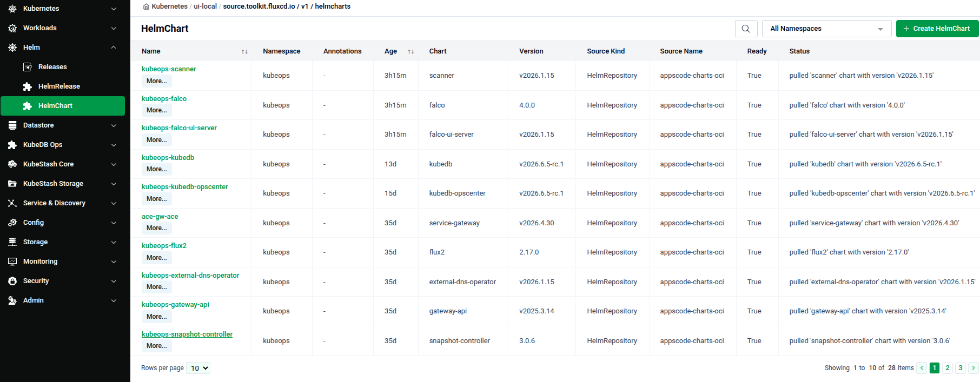Click the Monitoring chart icon

point(12,262)
